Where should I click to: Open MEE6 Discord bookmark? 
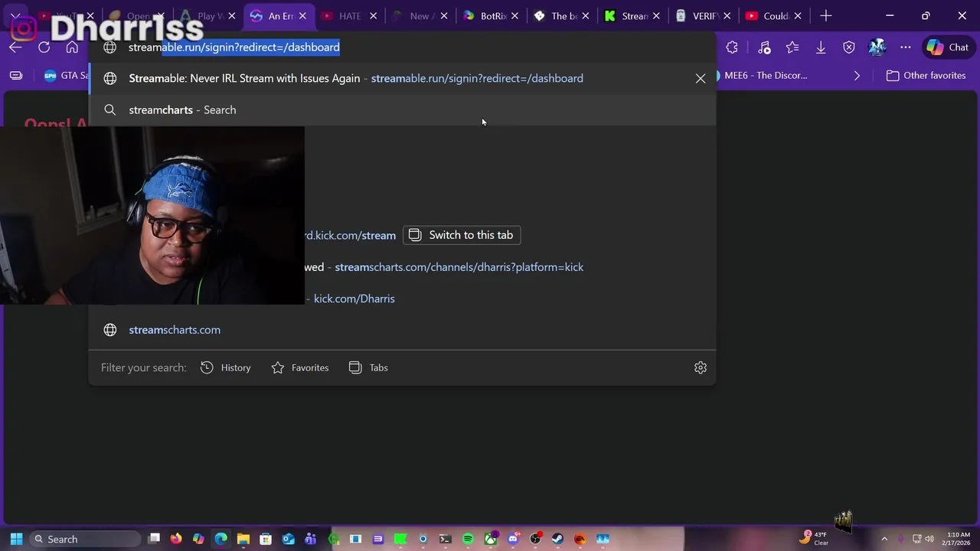tap(763, 75)
